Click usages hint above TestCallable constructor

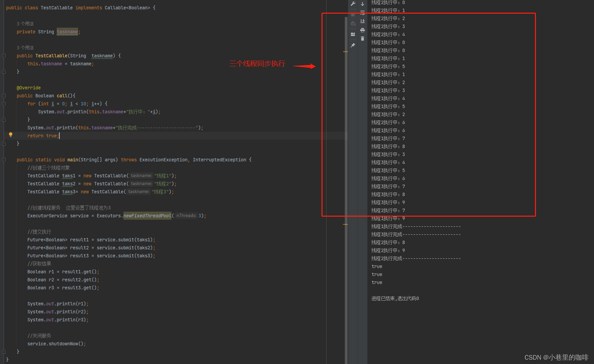(25, 48)
